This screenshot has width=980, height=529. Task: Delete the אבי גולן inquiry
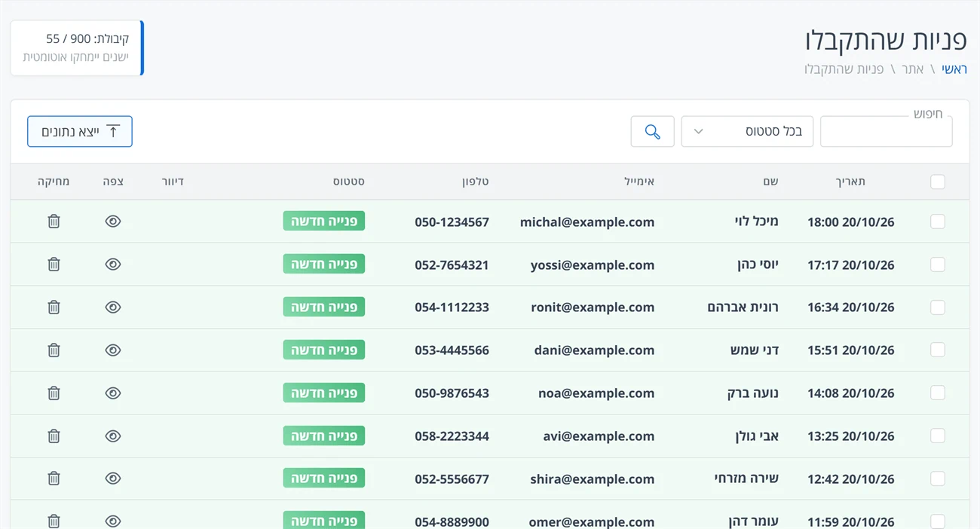tap(54, 436)
